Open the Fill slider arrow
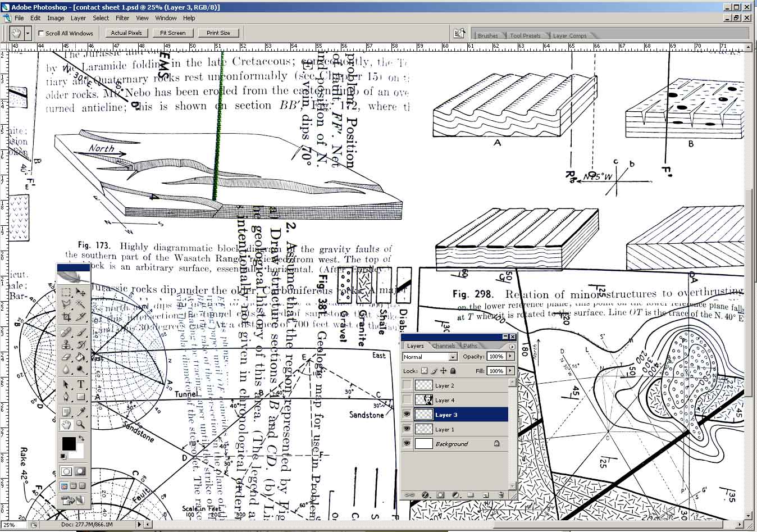 click(x=510, y=371)
